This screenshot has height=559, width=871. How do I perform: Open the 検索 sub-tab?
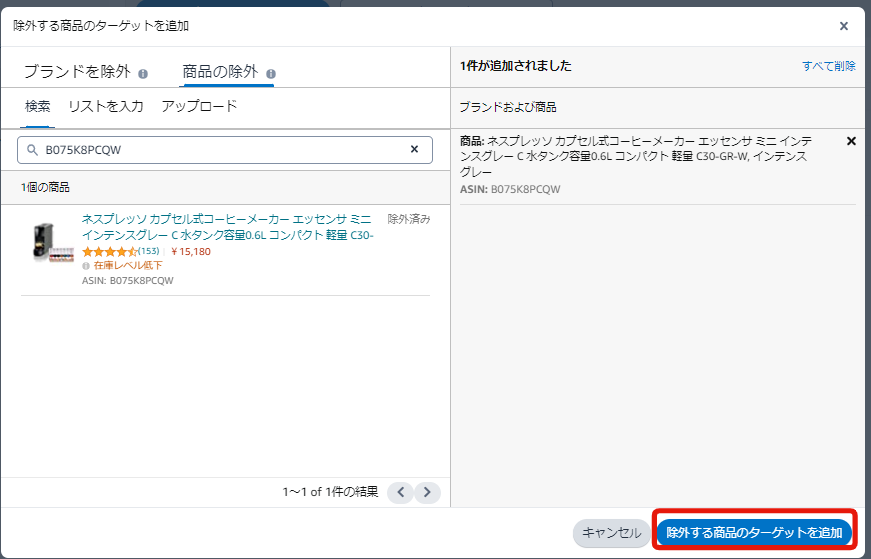(x=38, y=106)
